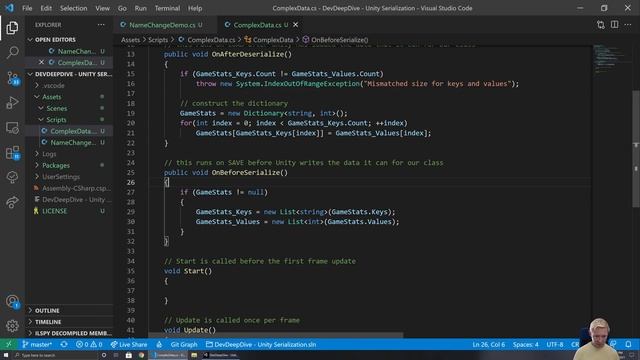The height and width of the screenshot is (360, 640).
Task: Open the Help menu
Action: (195, 8)
